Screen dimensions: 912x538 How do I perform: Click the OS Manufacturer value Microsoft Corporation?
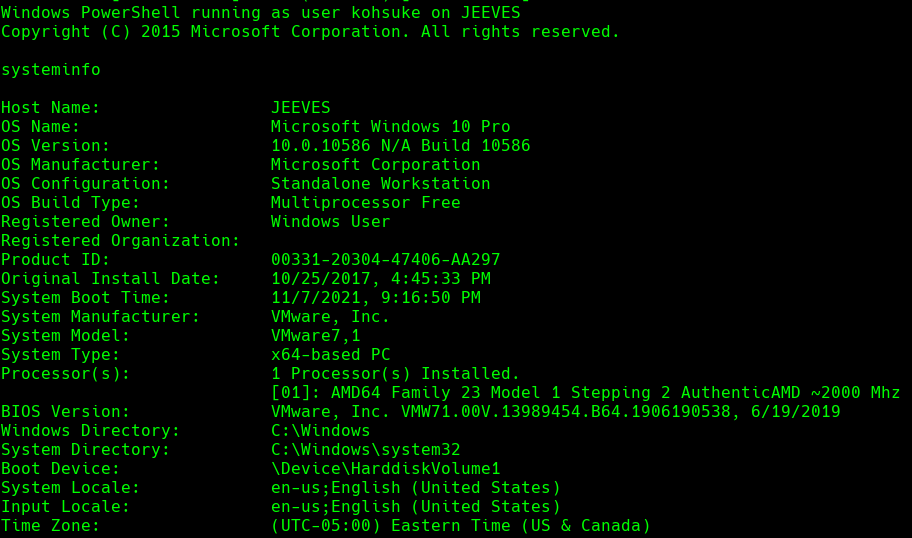375,165
